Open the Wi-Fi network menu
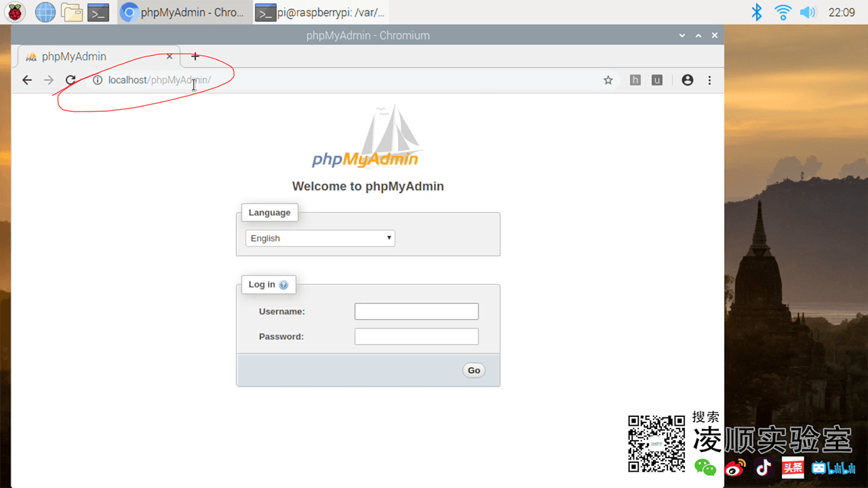Screen dimensions: 868x488 (x=783, y=12)
